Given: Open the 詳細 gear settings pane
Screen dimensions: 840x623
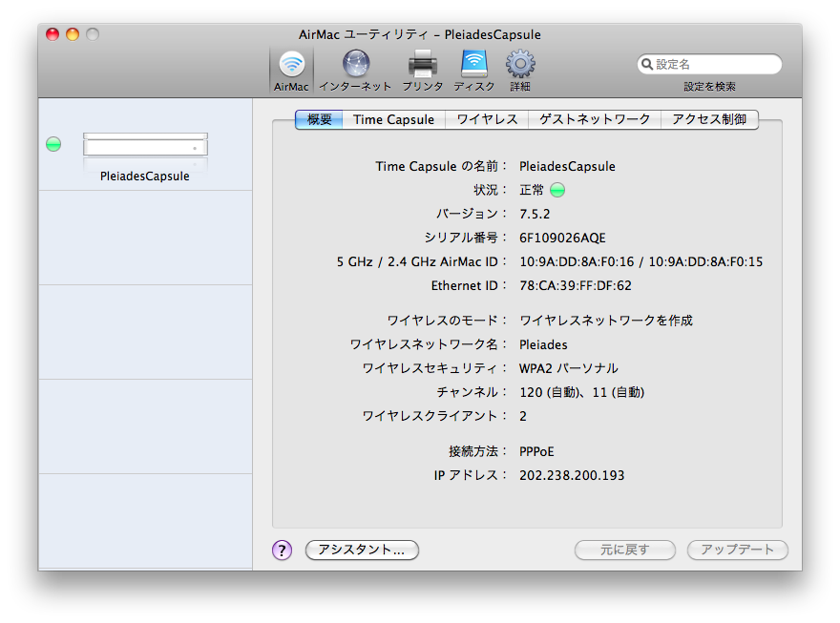Looking at the screenshot, I should 520,70.
